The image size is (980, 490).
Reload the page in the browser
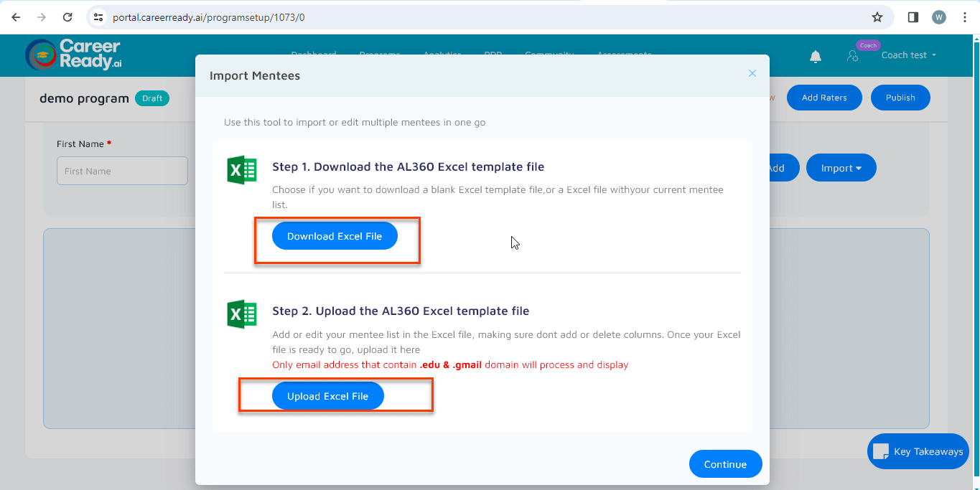(67, 17)
